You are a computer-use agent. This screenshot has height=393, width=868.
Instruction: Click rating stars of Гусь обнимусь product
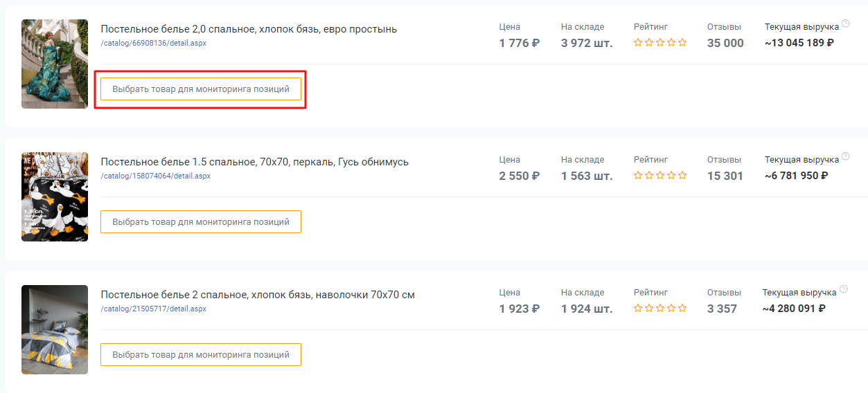click(660, 176)
